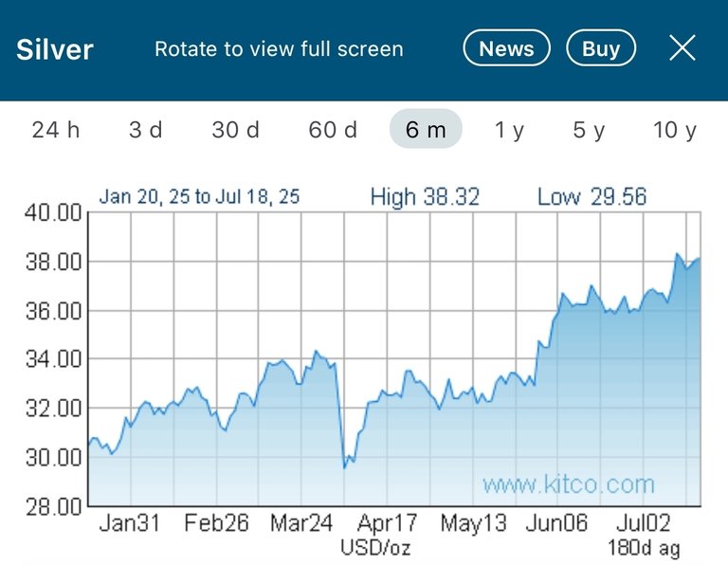Viewport: 728px width, 565px height.
Task: Click the 'High 38.32' value
Action: [x=425, y=197]
